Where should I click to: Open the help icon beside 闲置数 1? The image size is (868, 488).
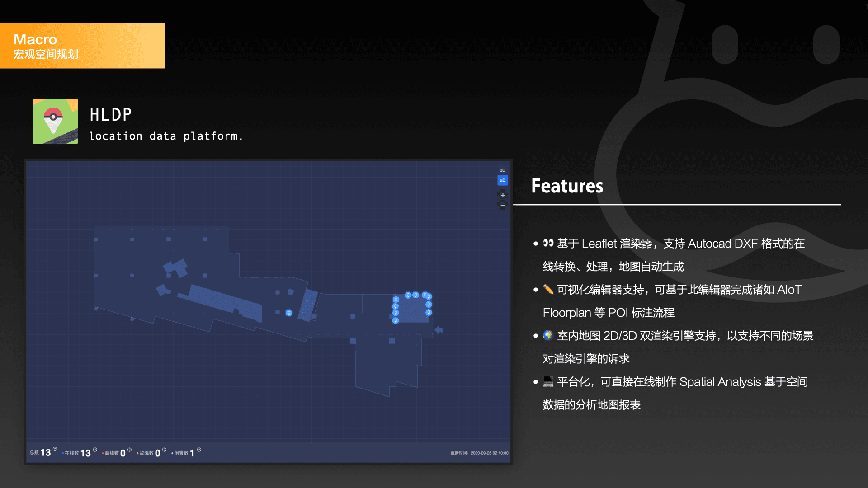tap(199, 450)
